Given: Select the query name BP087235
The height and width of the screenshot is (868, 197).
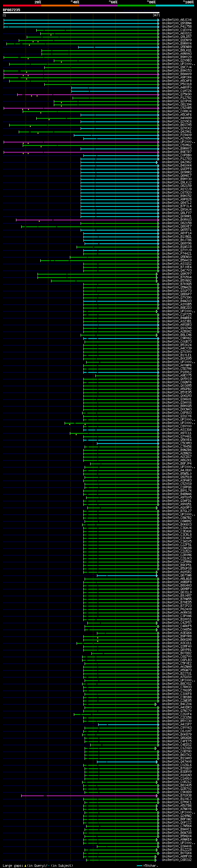Looking at the screenshot, I should [x=11, y=10].
